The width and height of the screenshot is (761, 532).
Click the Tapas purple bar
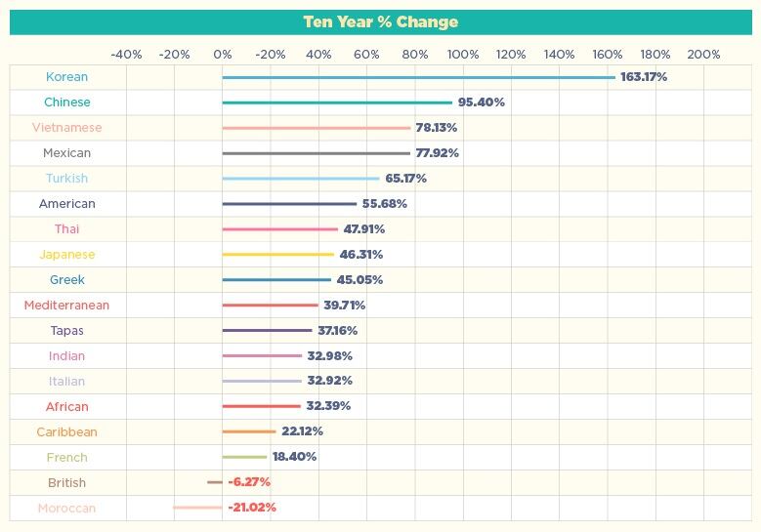pyautogui.click(x=267, y=330)
